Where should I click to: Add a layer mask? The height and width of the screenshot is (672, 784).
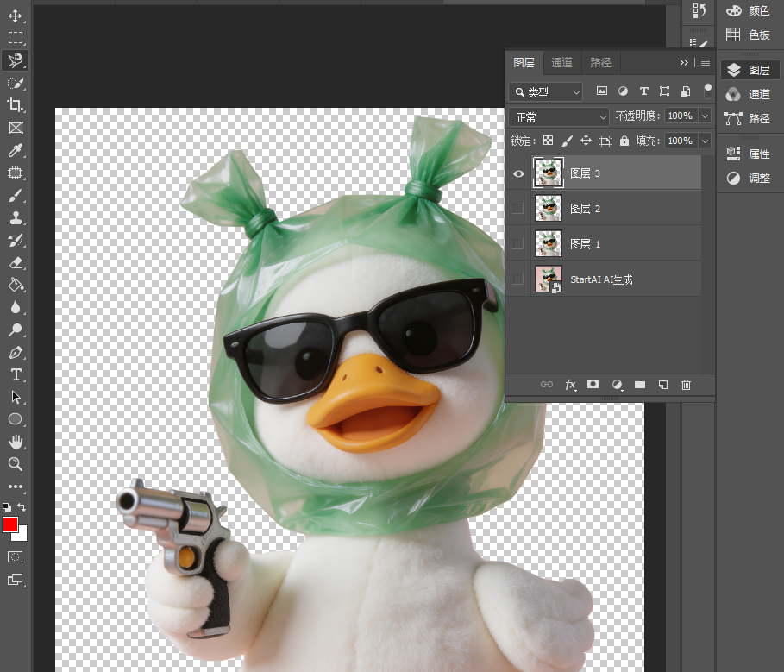(593, 384)
